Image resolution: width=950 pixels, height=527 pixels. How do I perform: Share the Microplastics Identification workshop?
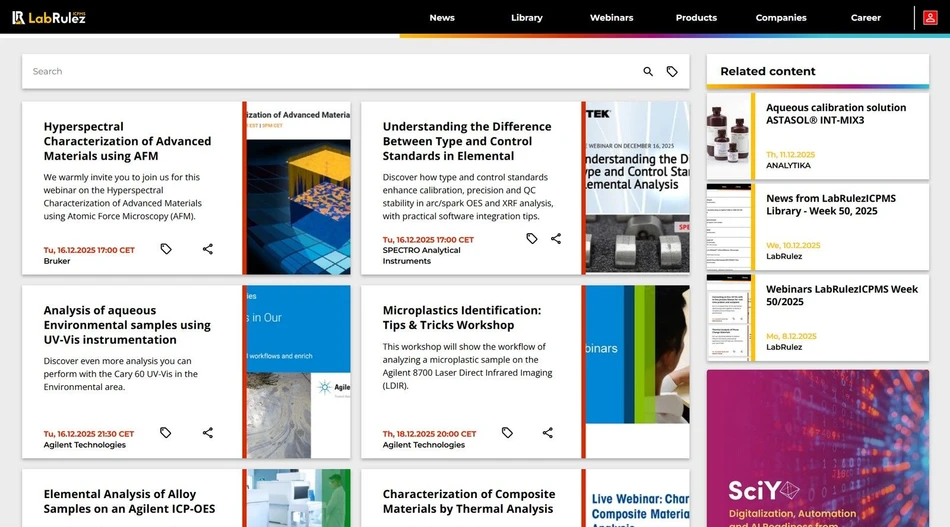point(548,433)
